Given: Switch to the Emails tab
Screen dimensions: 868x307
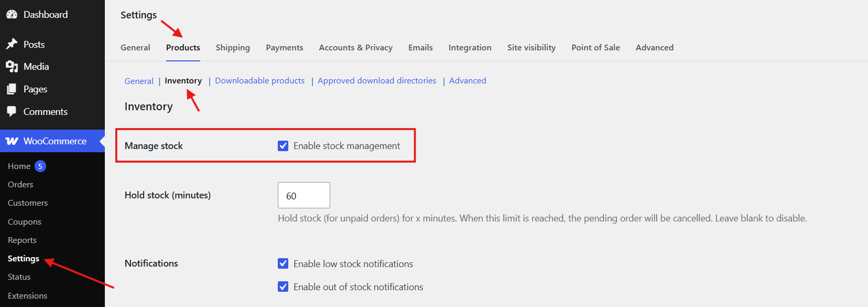Looking at the screenshot, I should 420,48.
